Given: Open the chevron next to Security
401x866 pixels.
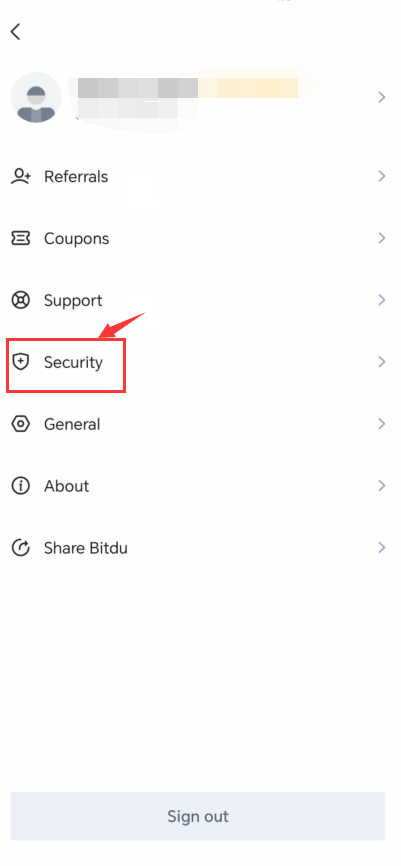Looking at the screenshot, I should click(381, 362).
